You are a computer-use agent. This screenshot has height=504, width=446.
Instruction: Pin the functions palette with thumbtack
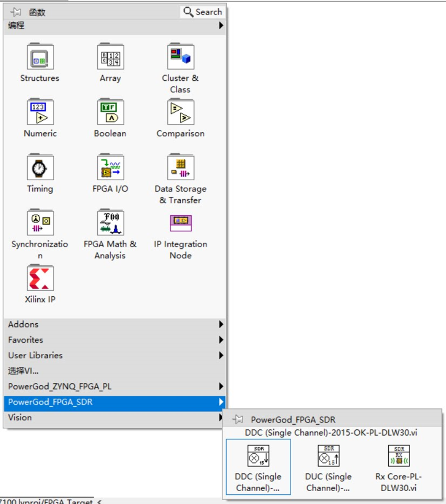point(16,12)
